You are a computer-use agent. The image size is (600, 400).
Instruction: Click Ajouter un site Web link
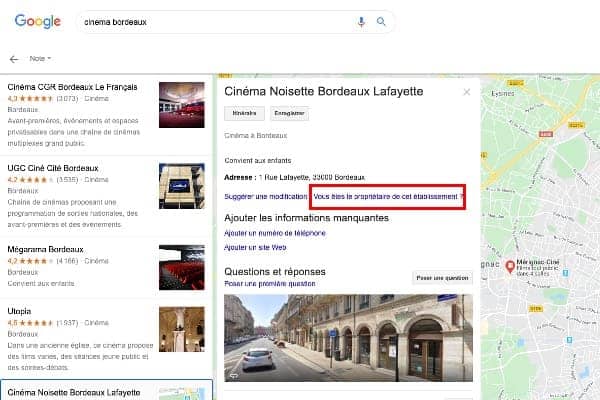(x=255, y=247)
